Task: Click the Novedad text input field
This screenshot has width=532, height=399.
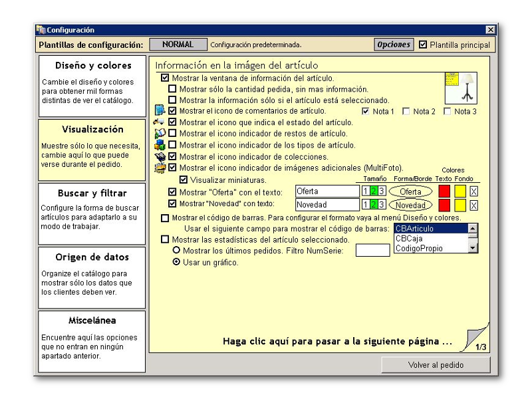Action: click(x=327, y=205)
